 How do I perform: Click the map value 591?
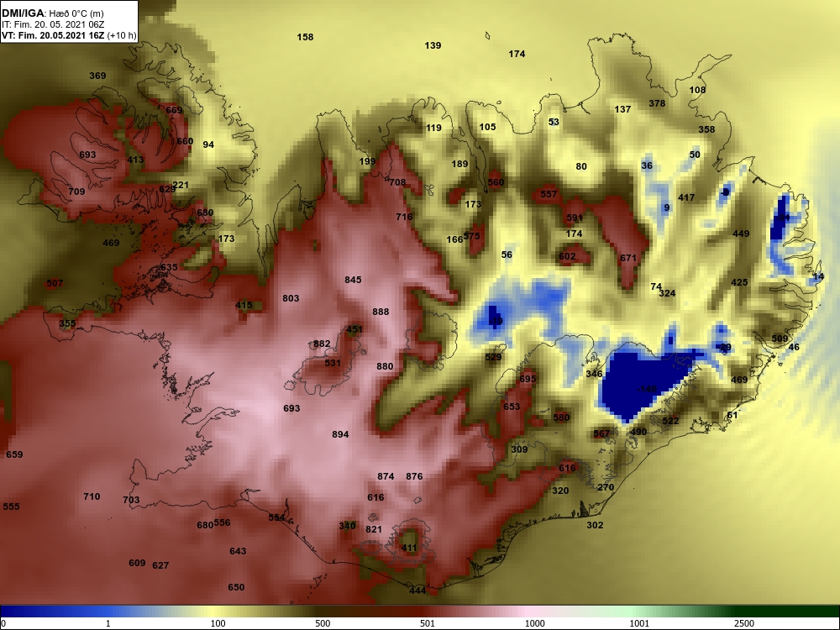pos(575,218)
